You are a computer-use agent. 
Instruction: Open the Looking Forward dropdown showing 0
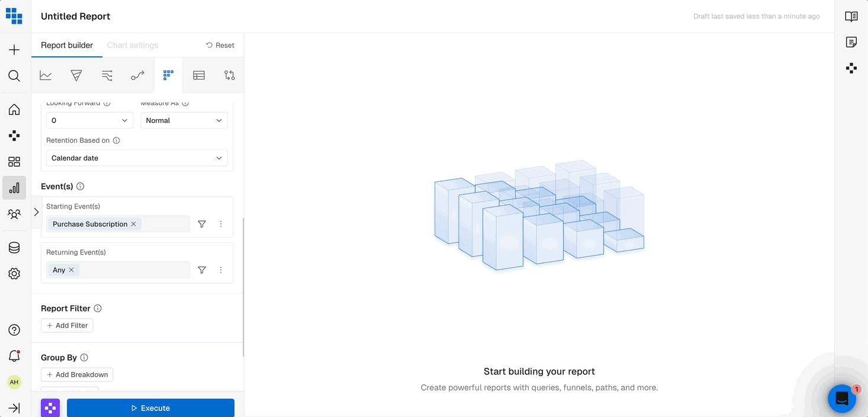90,120
